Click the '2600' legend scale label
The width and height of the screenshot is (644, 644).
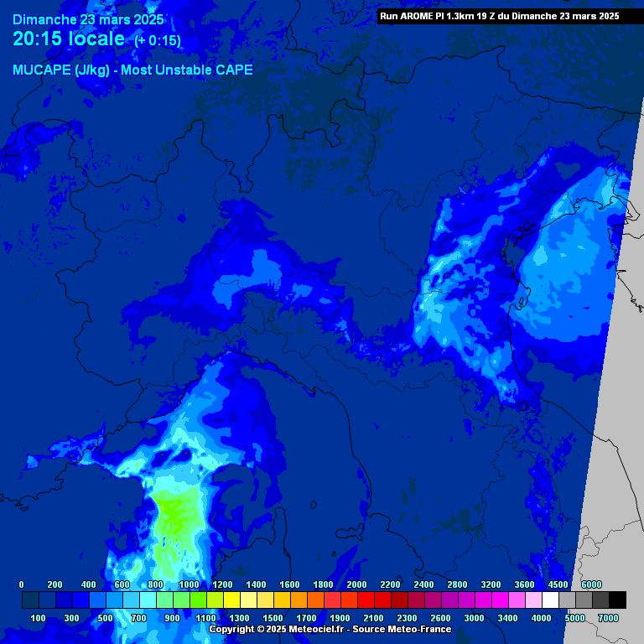441,618
